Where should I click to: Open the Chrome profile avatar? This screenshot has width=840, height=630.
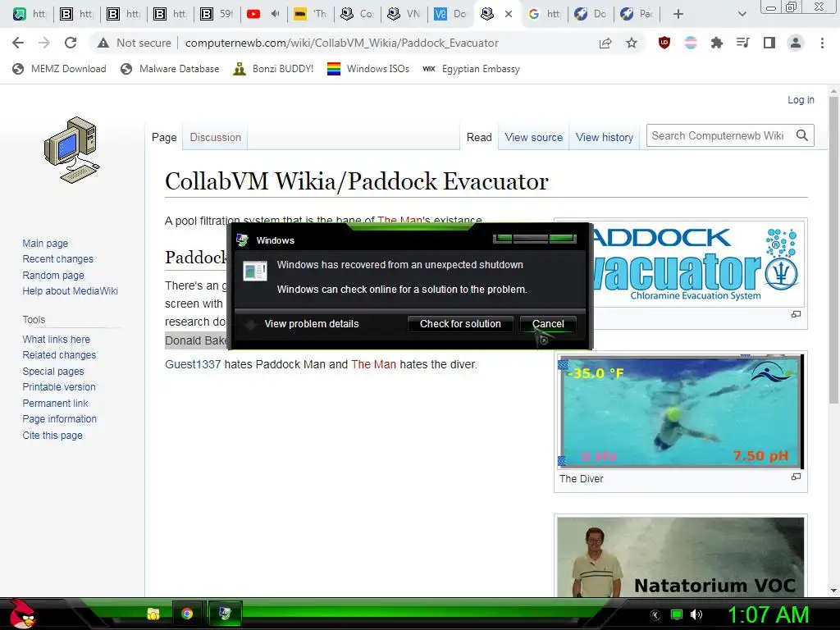coord(796,43)
